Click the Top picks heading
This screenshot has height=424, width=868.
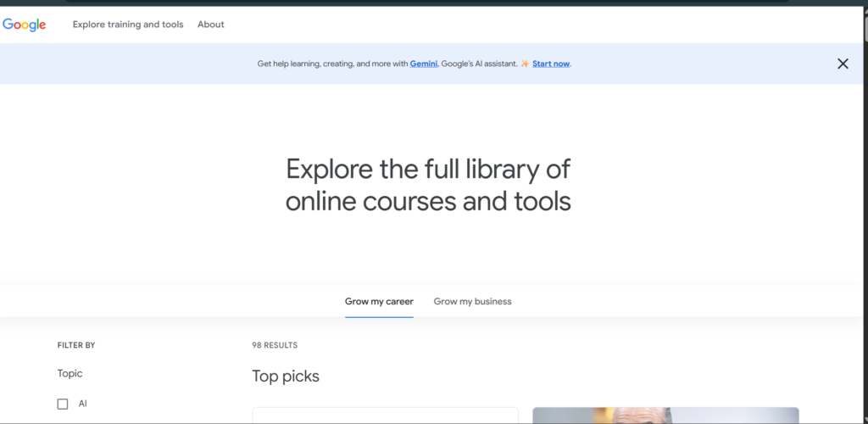click(x=286, y=377)
